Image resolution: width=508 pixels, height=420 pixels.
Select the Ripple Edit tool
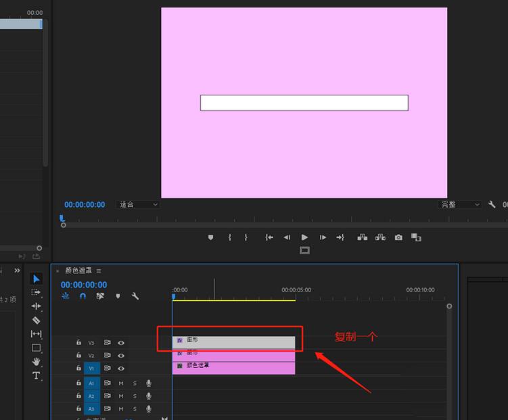(x=36, y=306)
